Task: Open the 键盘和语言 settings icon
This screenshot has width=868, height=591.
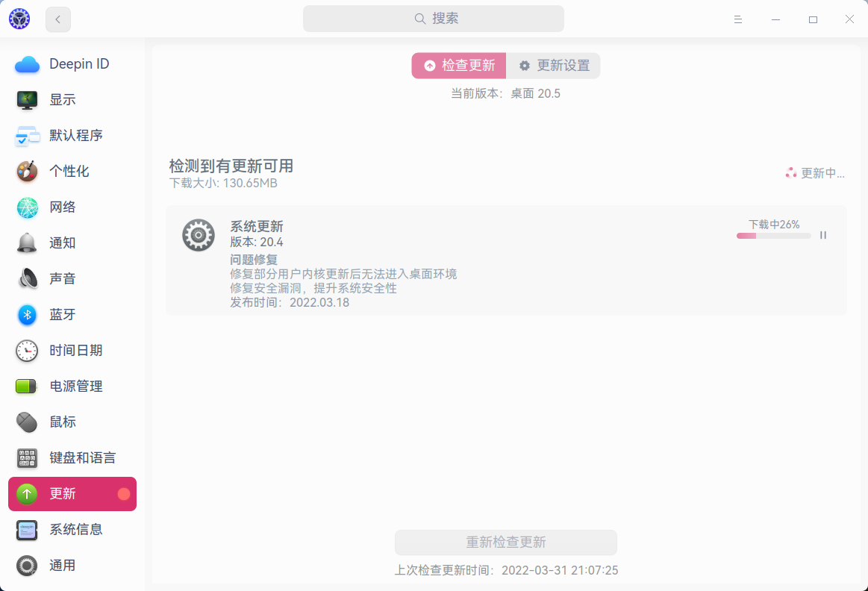Action: click(x=27, y=457)
